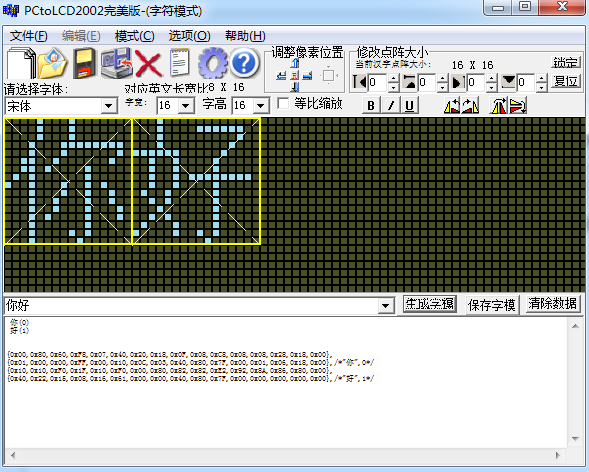Open file with the folder icon
The width and height of the screenshot is (589, 472).
(x=53, y=63)
